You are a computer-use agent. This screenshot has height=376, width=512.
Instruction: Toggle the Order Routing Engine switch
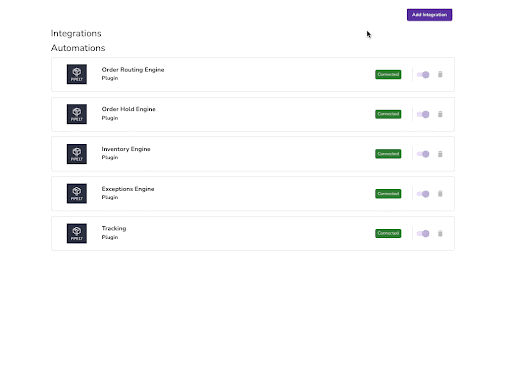[x=423, y=74]
